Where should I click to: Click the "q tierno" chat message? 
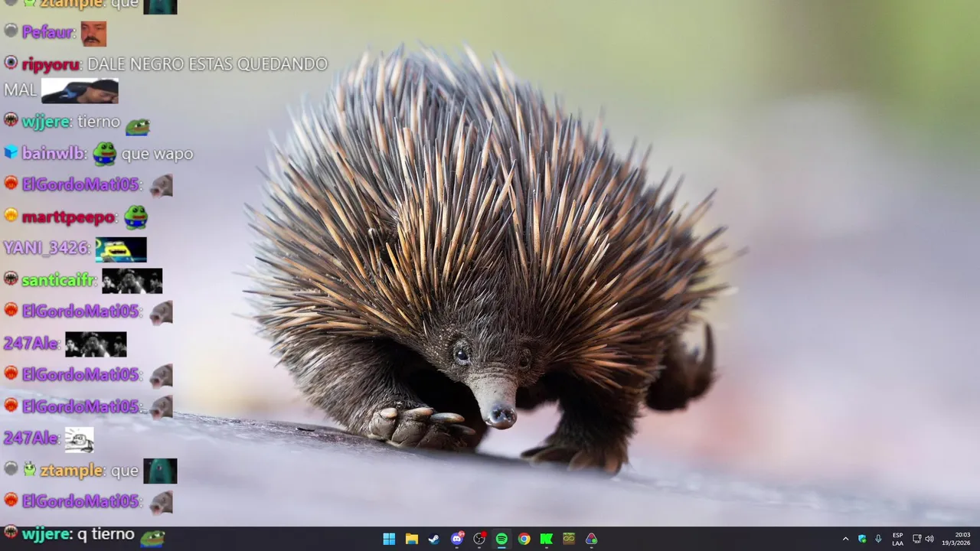106,534
